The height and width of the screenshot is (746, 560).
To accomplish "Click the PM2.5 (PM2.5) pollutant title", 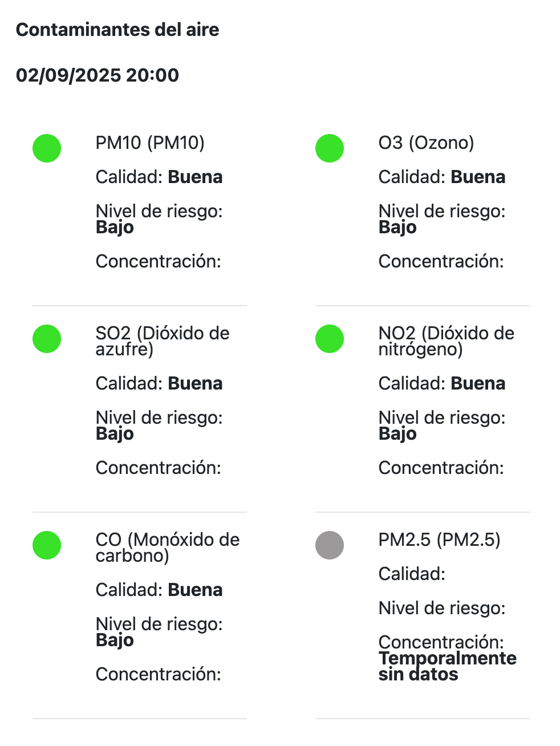I will [439, 540].
